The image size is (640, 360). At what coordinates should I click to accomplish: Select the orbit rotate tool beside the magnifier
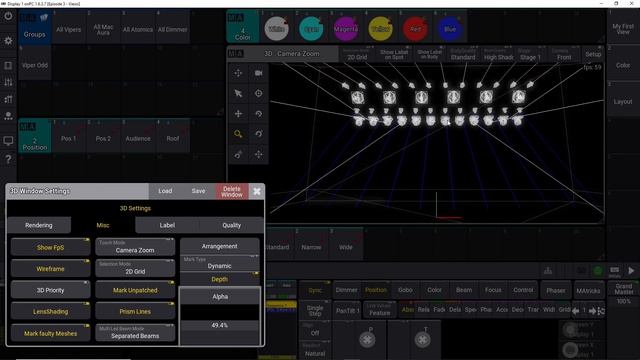tap(259, 134)
